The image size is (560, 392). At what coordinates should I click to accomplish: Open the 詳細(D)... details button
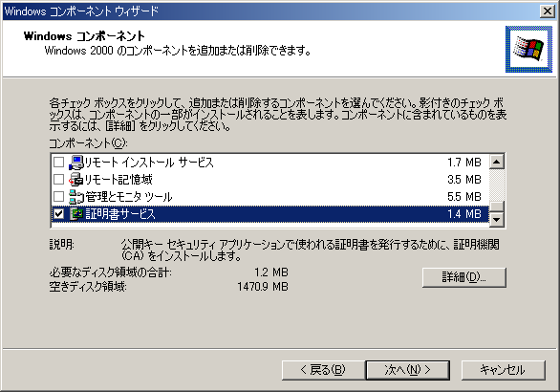point(463,277)
